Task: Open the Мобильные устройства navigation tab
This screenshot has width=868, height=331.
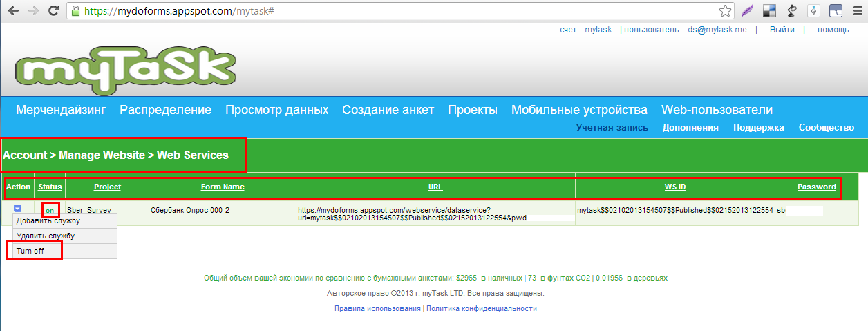Action: [x=579, y=110]
